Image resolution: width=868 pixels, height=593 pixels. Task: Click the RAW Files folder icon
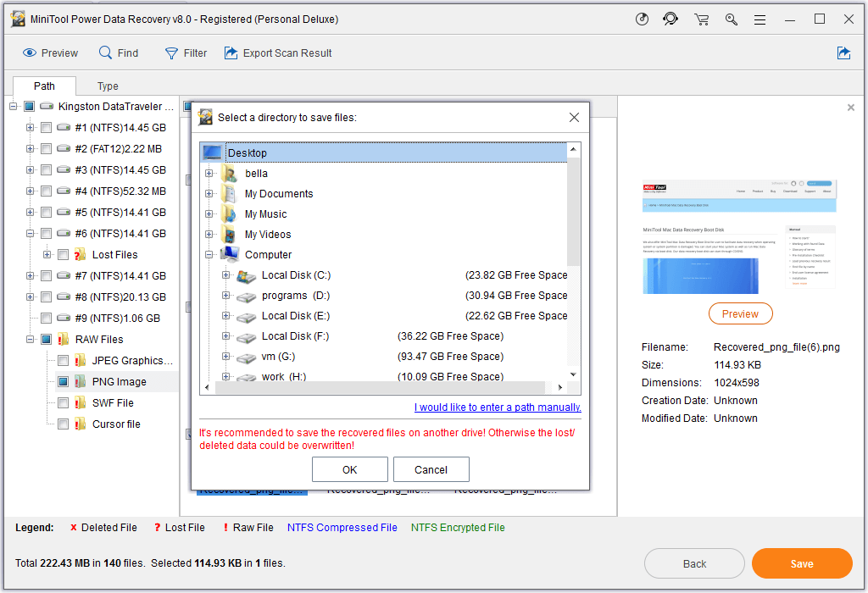point(64,339)
